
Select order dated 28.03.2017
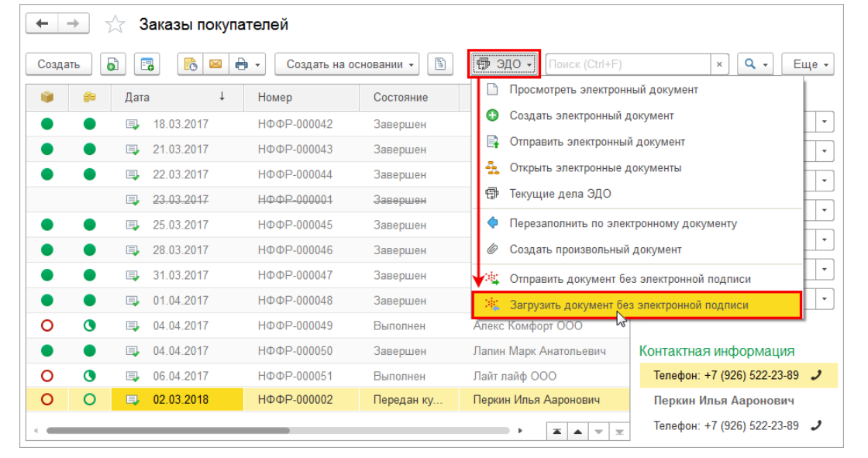[x=249, y=250]
